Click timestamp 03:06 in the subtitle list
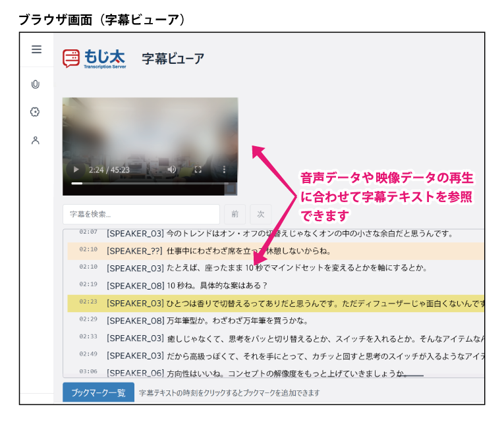Viewport: 504px width, 422px height. [x=88, y=371]
